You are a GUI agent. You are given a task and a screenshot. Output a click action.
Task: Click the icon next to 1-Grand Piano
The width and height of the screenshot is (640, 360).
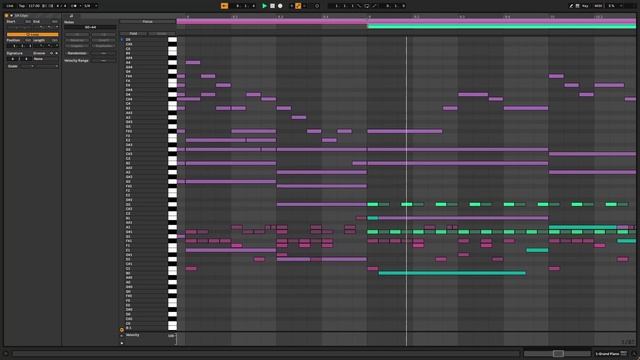point(623,353)
